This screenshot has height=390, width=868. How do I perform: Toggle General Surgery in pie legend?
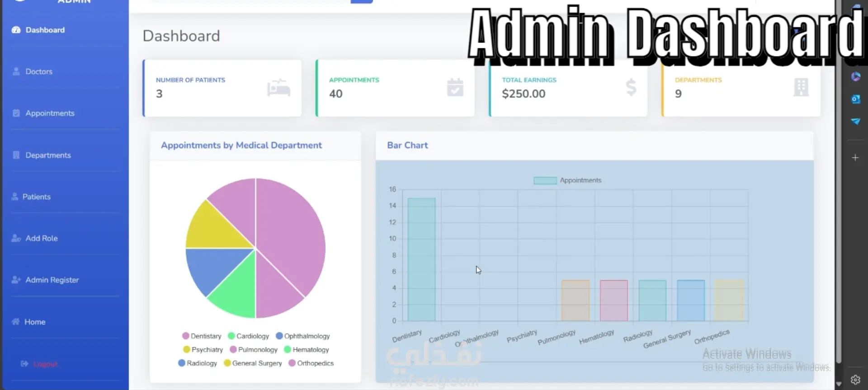(253, 363)
